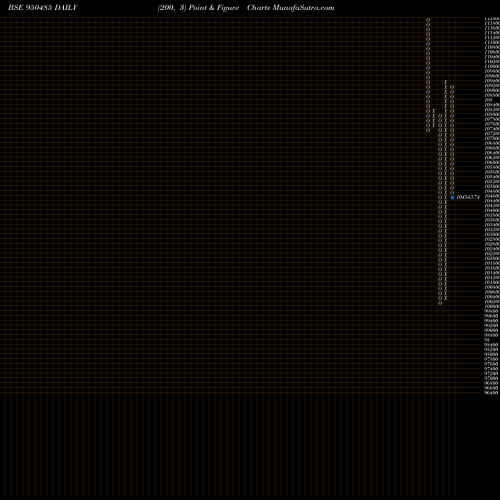
Task: Click the topmost X of the tallest X column
Action: click(x=446, y=81)
